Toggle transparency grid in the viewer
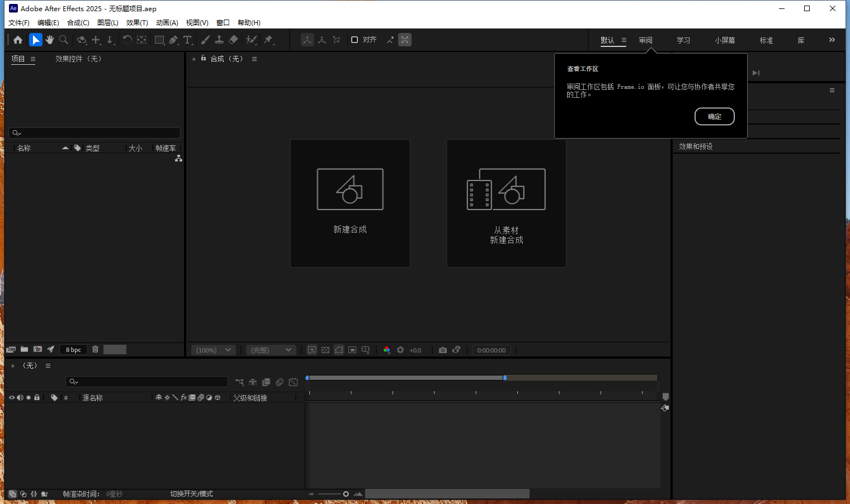The width and height of the screenshot is (850, 504). click(325, 349)
